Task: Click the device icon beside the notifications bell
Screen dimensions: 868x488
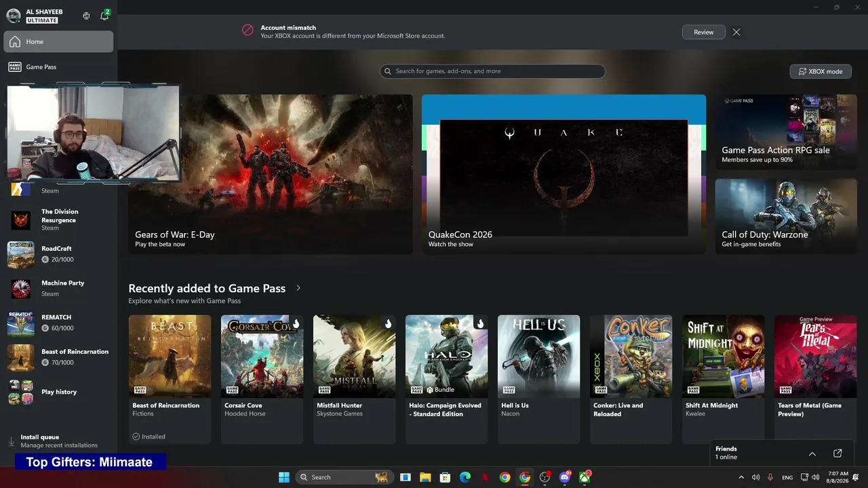Action: (86, 16)
